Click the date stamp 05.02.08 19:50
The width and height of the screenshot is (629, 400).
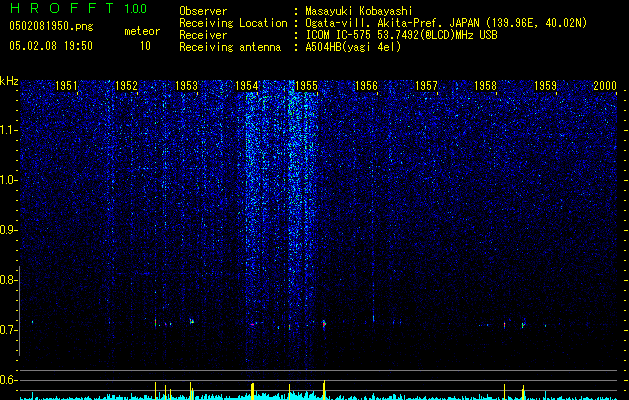[x=51, y=46]
